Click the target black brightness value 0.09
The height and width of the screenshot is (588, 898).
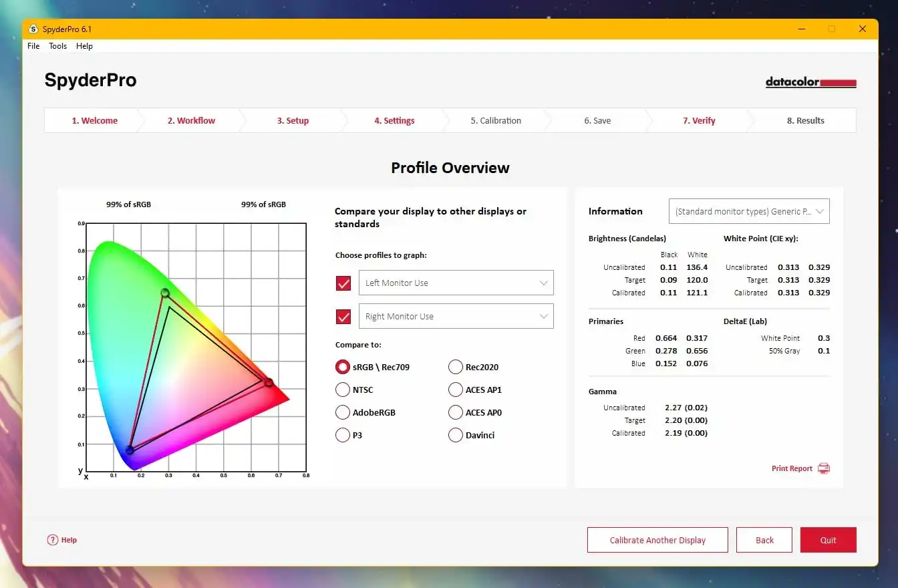click(668, 280)
